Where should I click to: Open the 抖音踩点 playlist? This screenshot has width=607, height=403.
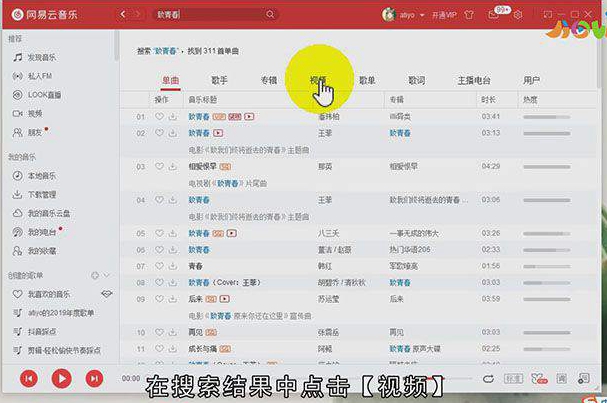coord(42,332)
